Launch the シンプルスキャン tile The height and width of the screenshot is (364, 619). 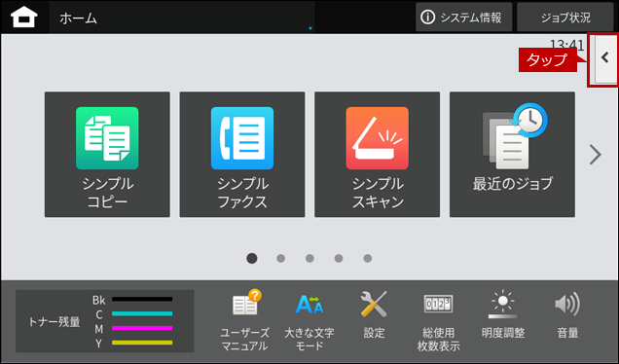(x=378, y=155)
